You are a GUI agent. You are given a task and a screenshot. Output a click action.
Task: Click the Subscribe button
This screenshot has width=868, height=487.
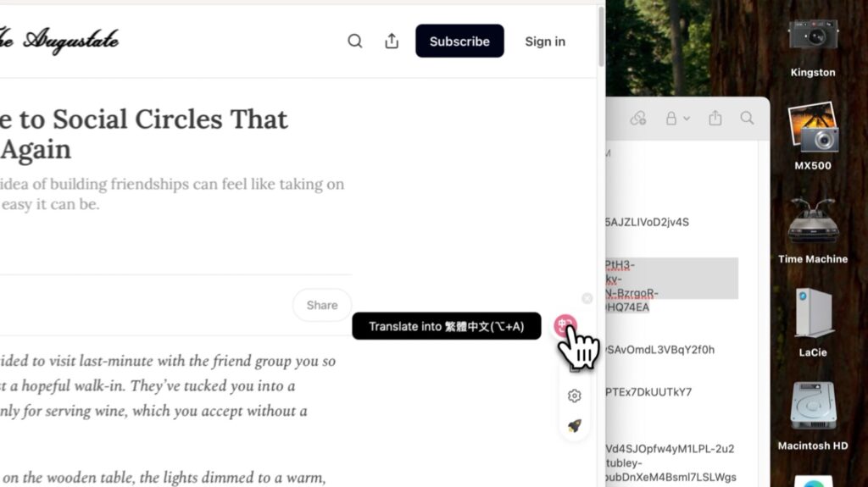(x=459, y=41)
